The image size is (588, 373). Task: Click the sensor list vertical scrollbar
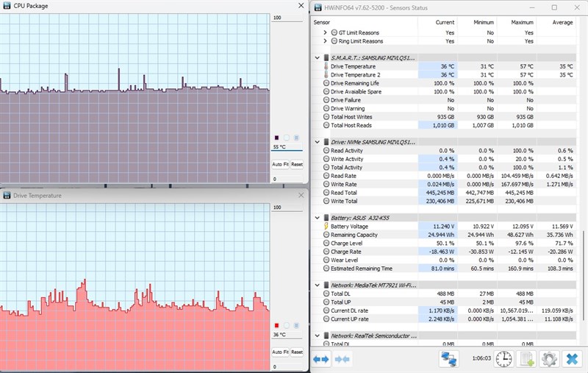coord(583,275)
